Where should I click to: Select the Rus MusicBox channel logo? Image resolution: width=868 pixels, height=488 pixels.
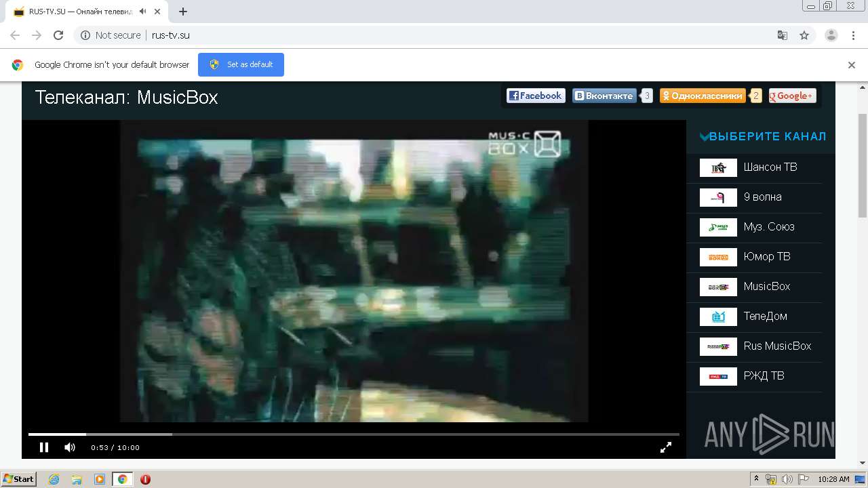(718, 346)
